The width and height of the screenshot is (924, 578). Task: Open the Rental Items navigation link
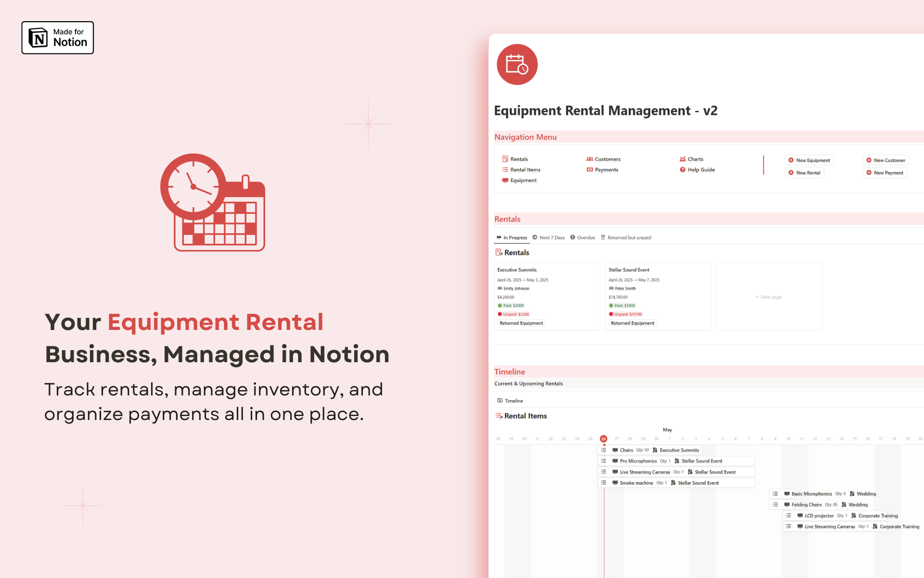[525, 170]
